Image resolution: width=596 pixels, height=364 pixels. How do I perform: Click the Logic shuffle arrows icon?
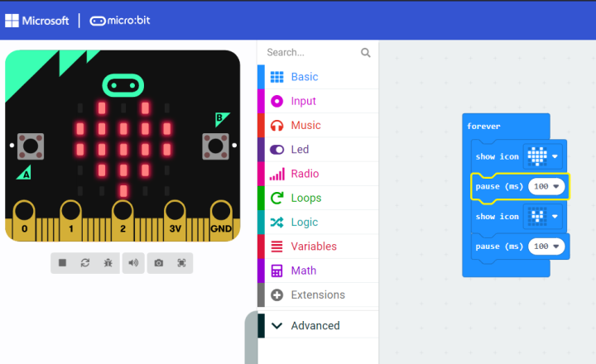point(276,223)
